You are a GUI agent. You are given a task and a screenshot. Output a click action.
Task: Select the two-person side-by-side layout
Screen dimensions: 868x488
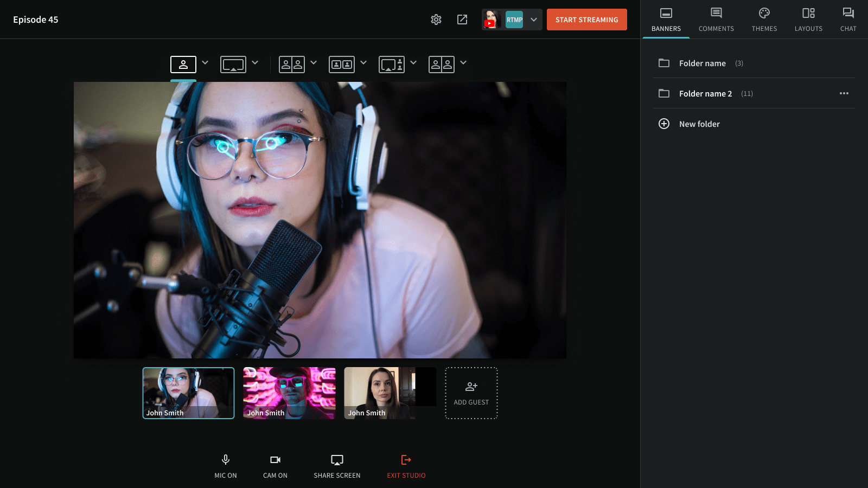click(x=292, y=65)
